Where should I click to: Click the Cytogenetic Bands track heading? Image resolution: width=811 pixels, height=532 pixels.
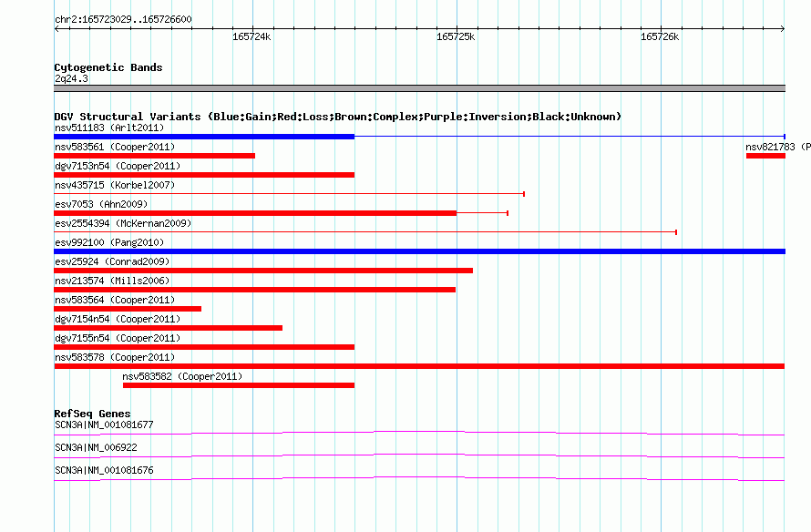(x=108, y=67)
